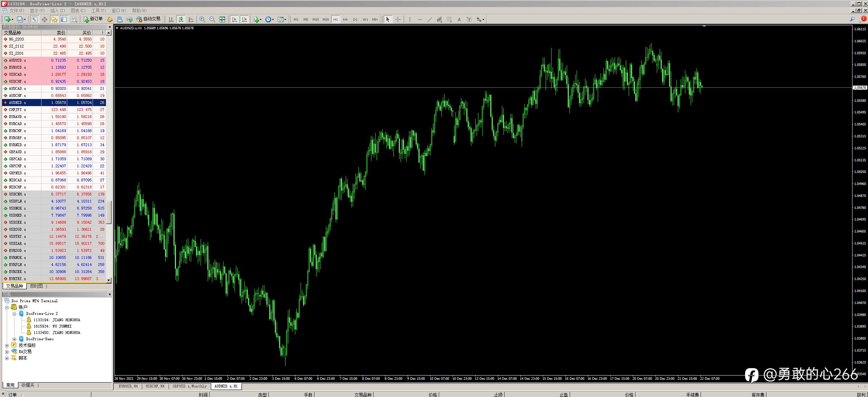Click the cloud VPS hosting icon
Screen dimensions: 868x397
coord(120,19)
